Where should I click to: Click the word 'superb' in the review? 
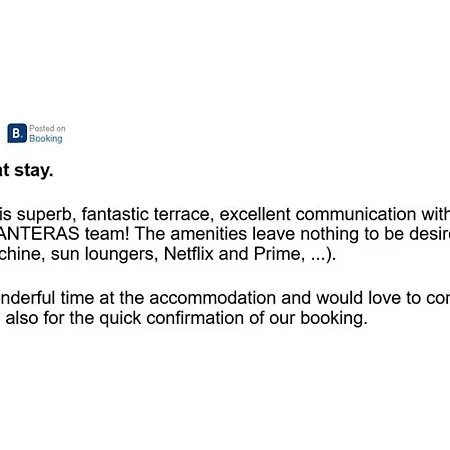click(x=47, y=214)
